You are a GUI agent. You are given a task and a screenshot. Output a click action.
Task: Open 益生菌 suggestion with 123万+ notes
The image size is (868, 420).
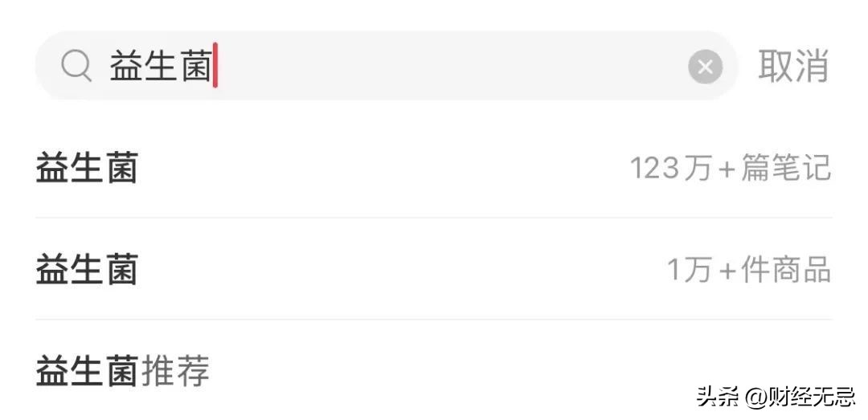[87, 169]
